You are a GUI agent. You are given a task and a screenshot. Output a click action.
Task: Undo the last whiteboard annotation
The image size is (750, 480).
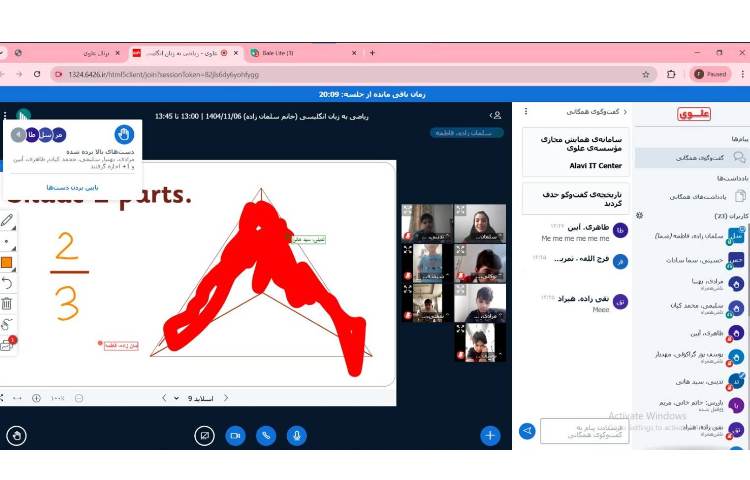[7, 283]
